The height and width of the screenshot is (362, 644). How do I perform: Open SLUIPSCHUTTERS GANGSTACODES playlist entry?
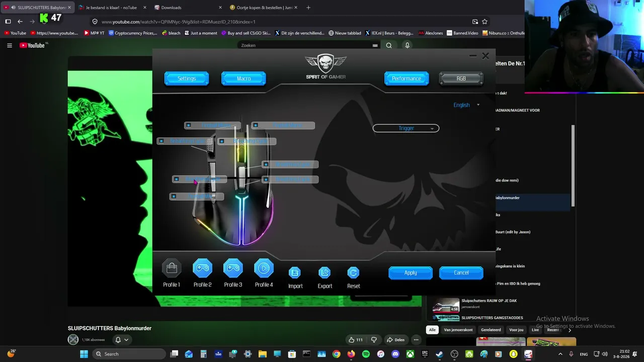492,318
